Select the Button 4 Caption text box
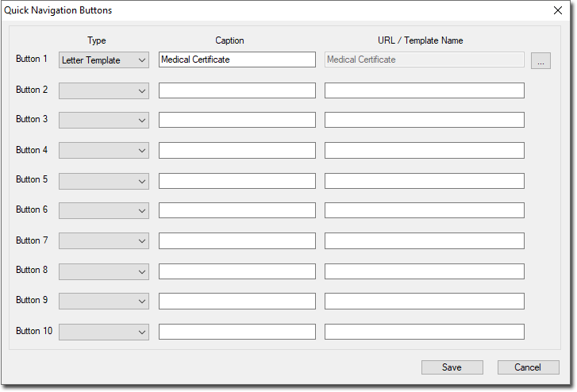Image resolution: width=577 pixels, height=392 pixels. coord(237,151)
